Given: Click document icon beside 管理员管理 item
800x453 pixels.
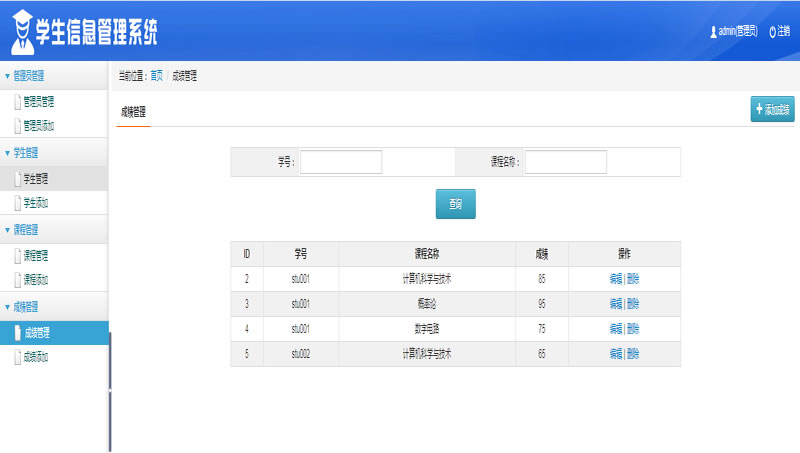Looking at the screenshot, I should 18,102.
